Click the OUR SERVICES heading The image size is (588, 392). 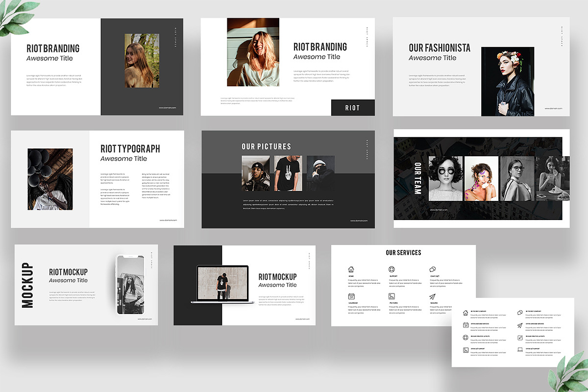(x=403, y=253)
